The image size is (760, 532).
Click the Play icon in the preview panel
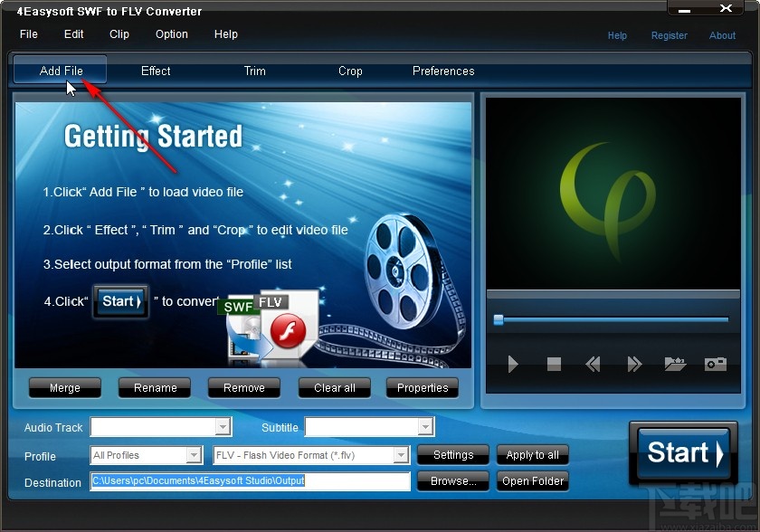point(513,364)
